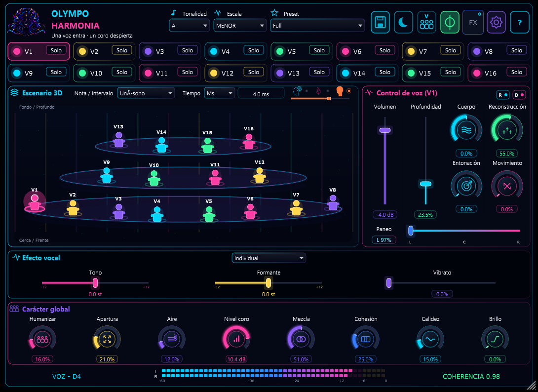Click the orange head silhouette icon

click(x=340, y=91)
